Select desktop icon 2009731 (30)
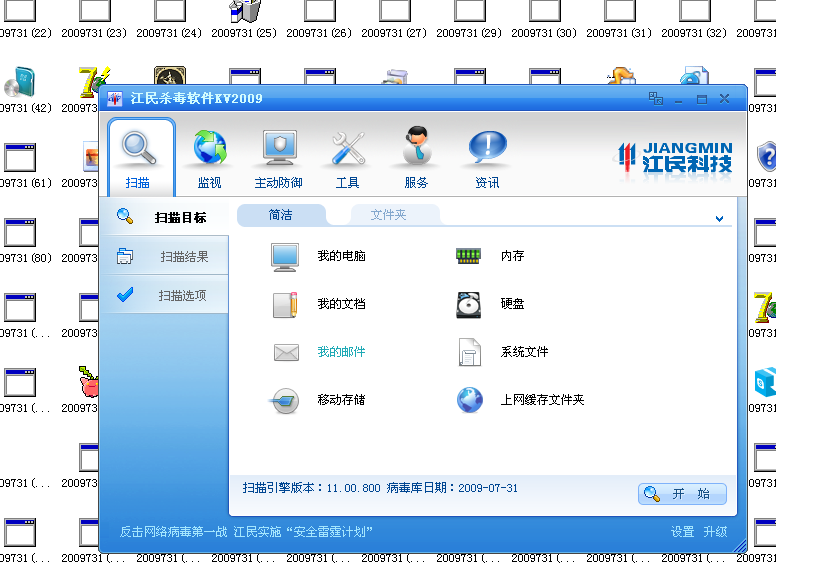Viewport: 840px width, 581px height. click(544, 19)
